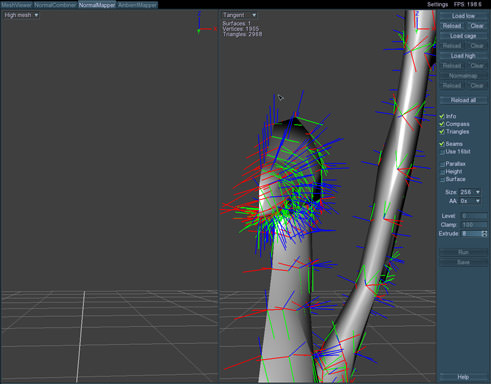Turn off the Seams checkbox

pos(442,144)
